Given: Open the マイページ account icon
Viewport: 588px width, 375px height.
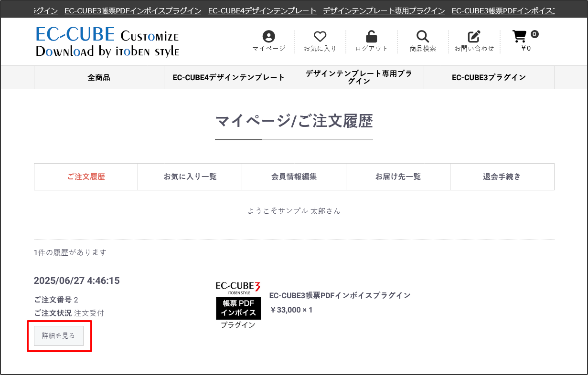Looking at the screenshot, I should pyautogui.click(x=269, y=37).
